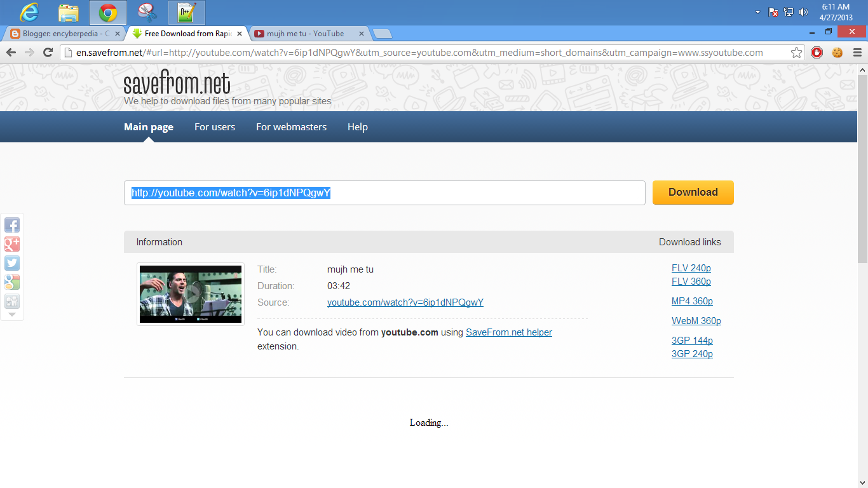Viewport: 868px width, 488px height.
Task: Open the Notepad++ taskbar icon
Action: pos(187,12)
